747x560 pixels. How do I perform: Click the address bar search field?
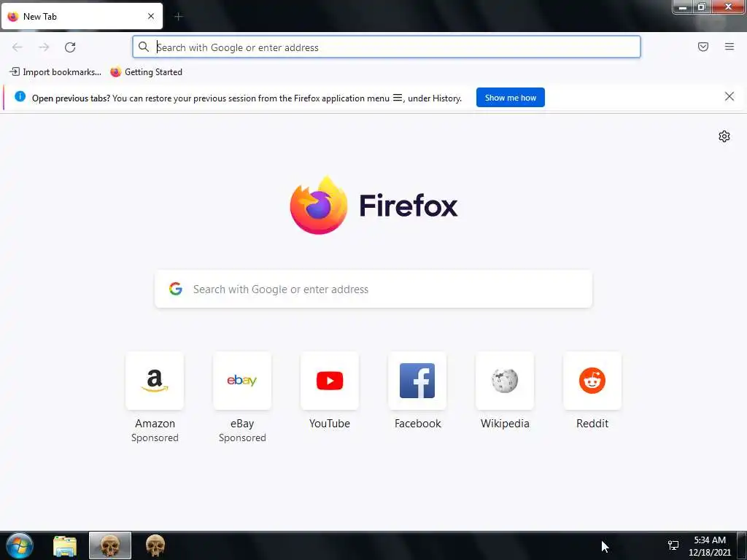point(387,47)
